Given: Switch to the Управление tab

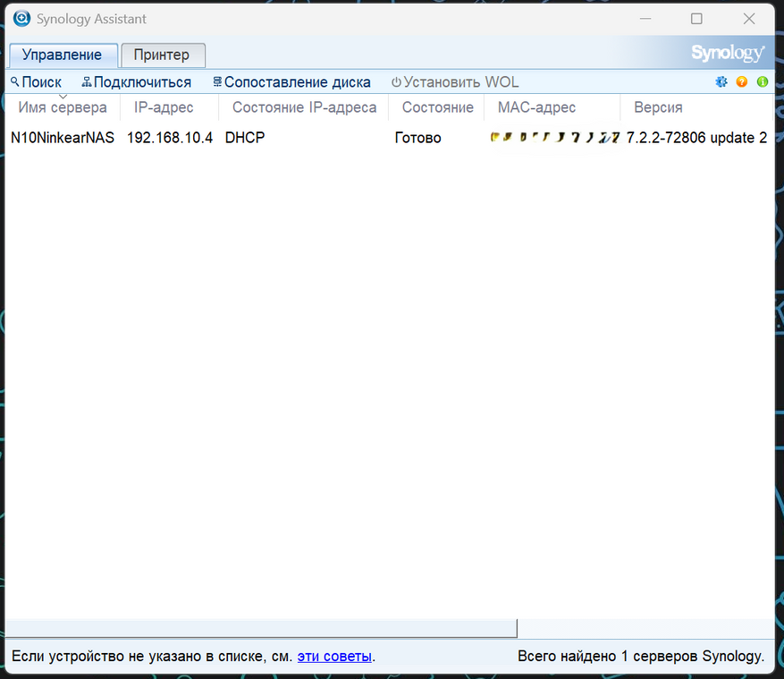Looking at the screenshot, I should point(62,55).
